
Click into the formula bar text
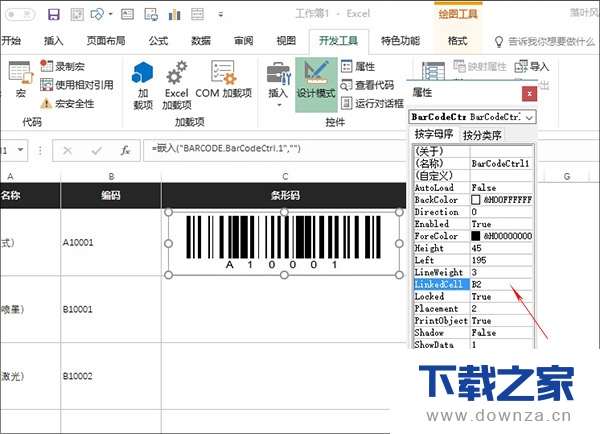[274, 149]
